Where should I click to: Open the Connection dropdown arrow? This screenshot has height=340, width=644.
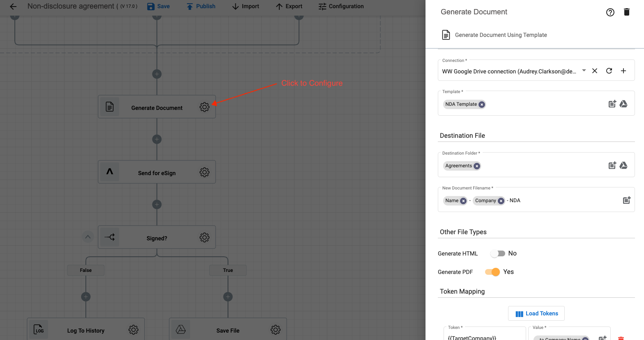tap(584, 71)
